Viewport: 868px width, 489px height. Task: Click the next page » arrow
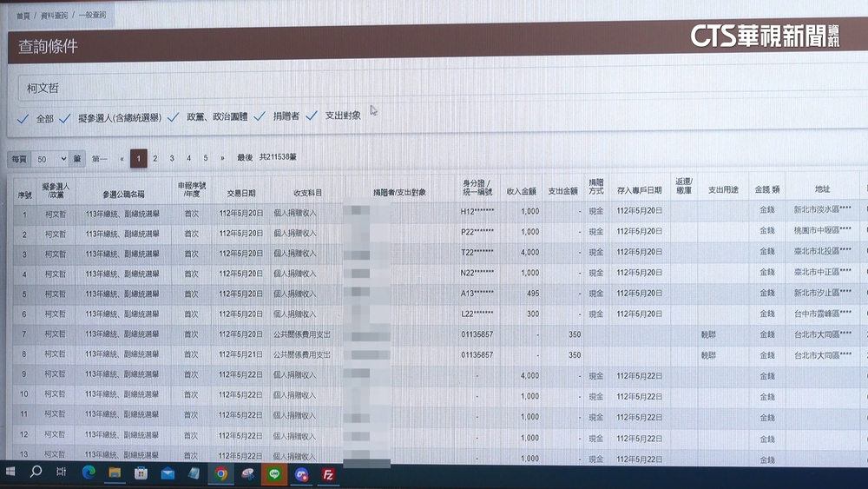pos(222,158)
